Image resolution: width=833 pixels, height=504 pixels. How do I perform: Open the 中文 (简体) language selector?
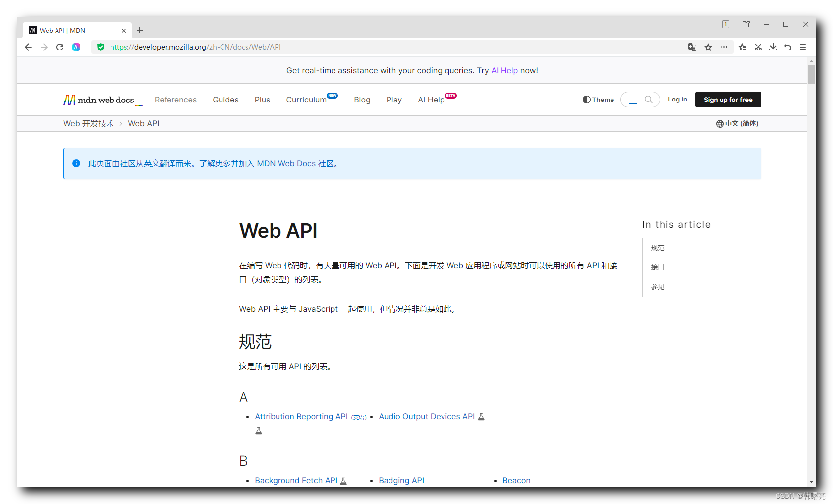pyautogui.click(x=737, y=123)
